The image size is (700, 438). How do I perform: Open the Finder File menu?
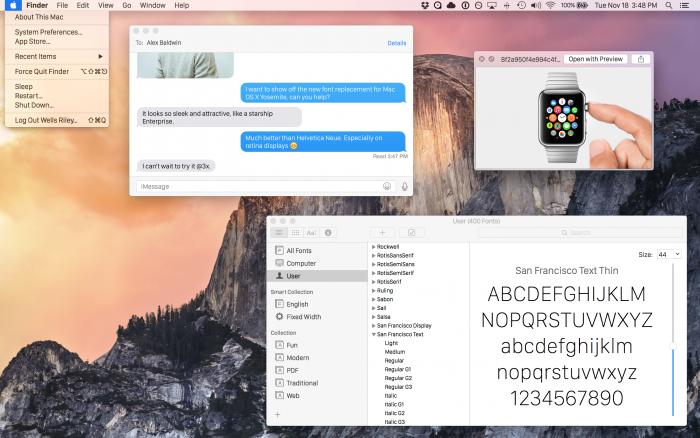62,5
